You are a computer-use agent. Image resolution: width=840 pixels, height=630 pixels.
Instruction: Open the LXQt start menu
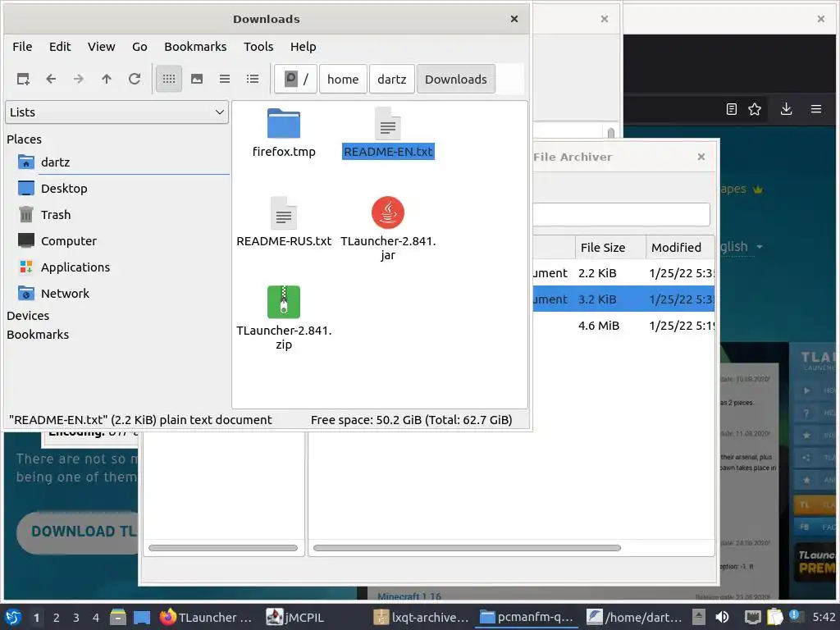[13, 617]
